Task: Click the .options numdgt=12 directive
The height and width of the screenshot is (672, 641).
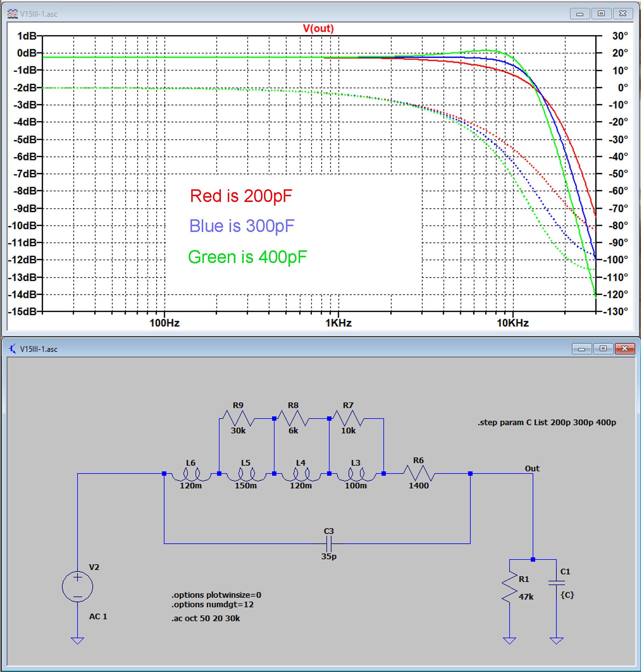Action: click(212, 604)
